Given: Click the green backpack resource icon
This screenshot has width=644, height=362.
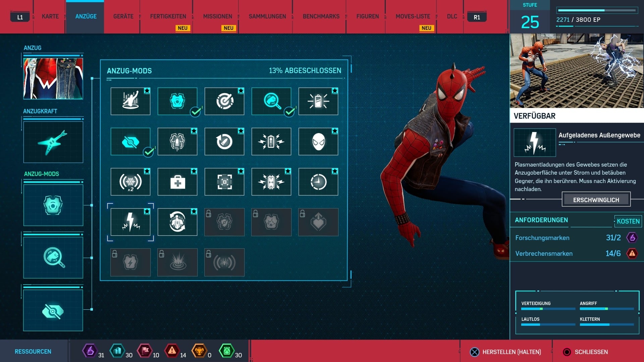Looking at the screenshot, I should pos(226,351).
